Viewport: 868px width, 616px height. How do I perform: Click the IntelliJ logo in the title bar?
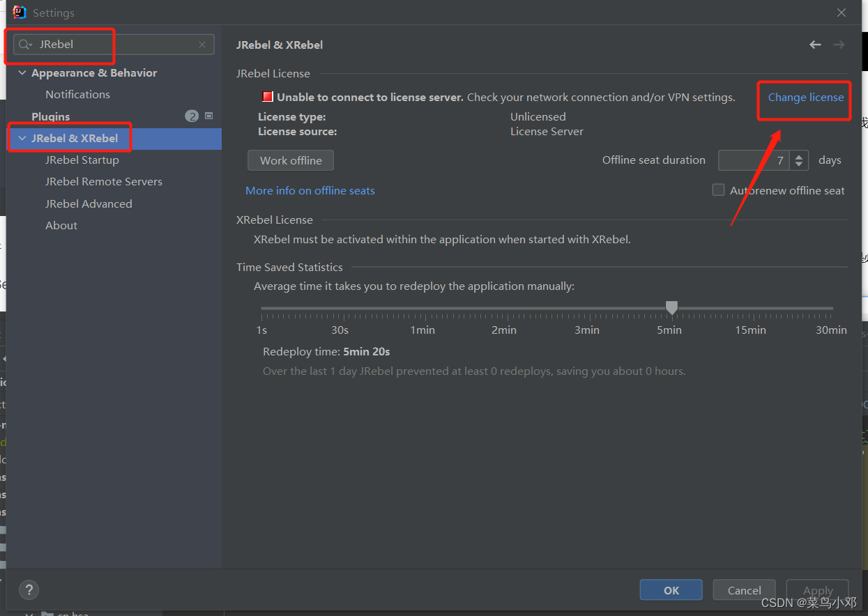coord(20,13)
